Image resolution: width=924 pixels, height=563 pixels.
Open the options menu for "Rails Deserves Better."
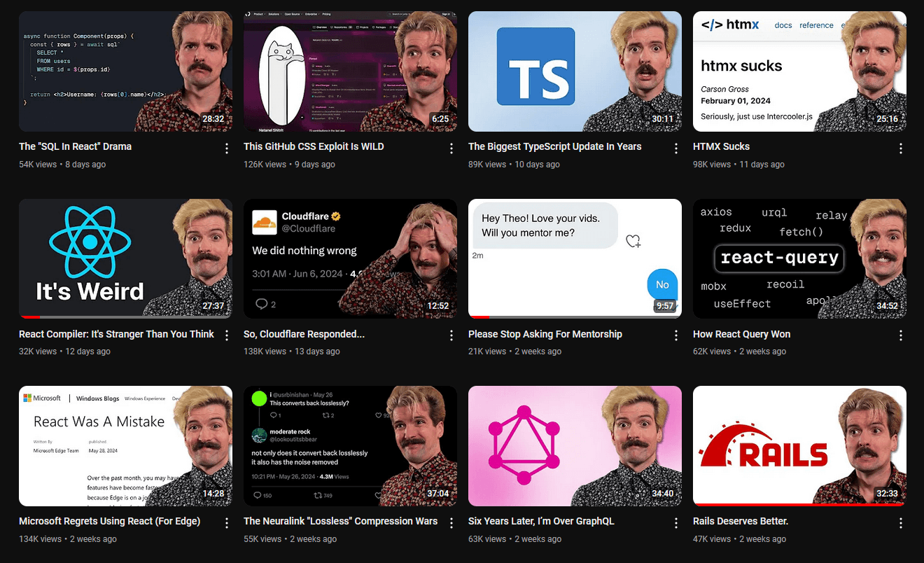tap(900, 522)
